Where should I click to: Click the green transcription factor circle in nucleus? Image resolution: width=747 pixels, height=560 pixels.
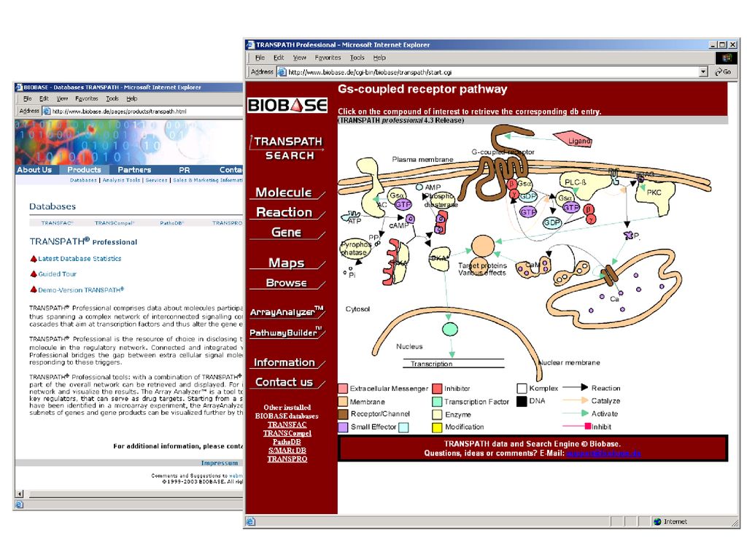pos(449,329)
